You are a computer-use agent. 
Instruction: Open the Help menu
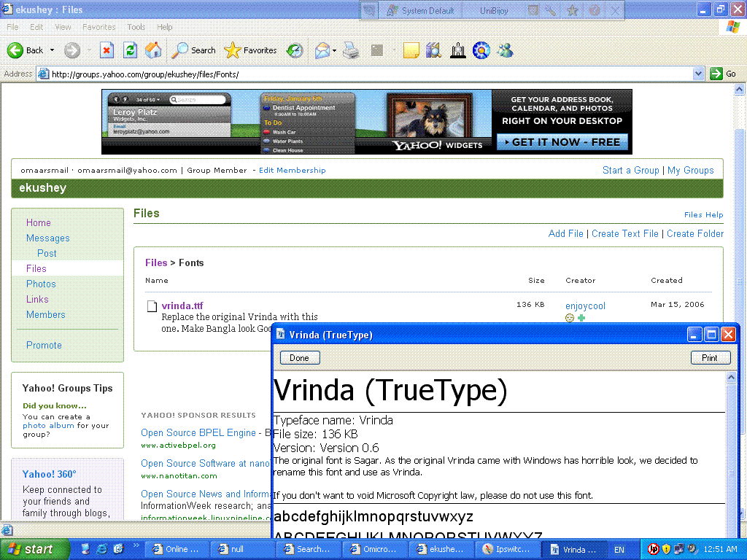point(164,27)
